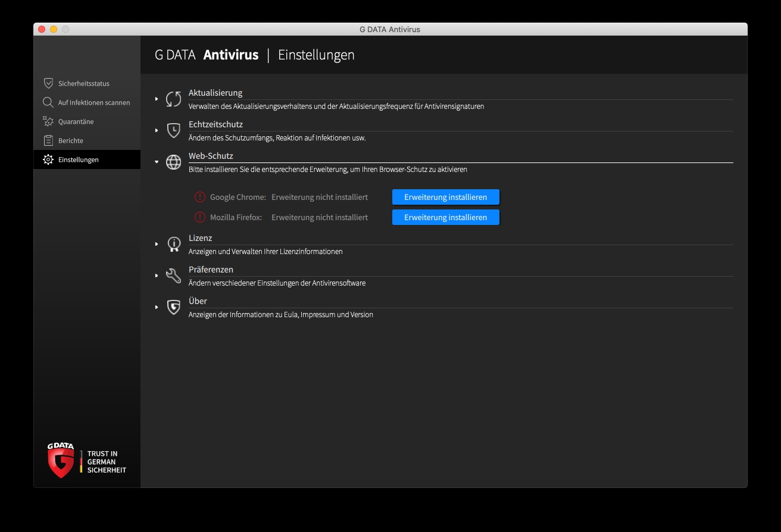Image resolution: width=781 pixels, height=532 pixels.
Task: Click the Berichte clipboard icon
Action: 48,140
